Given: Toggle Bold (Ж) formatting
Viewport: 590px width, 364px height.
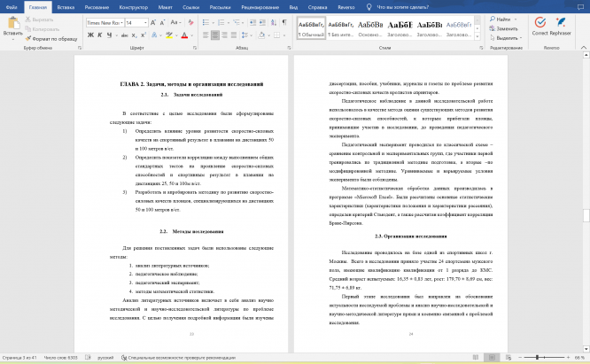Looking at the screenshot, I should (90, 35).
